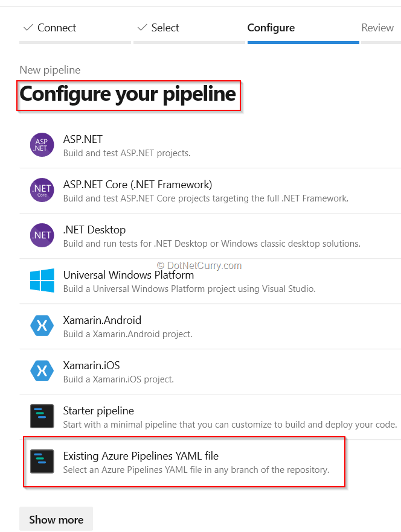401x532 pixels.
Task: Select Universal Windows Platform option title
Action: click(129, 275)
